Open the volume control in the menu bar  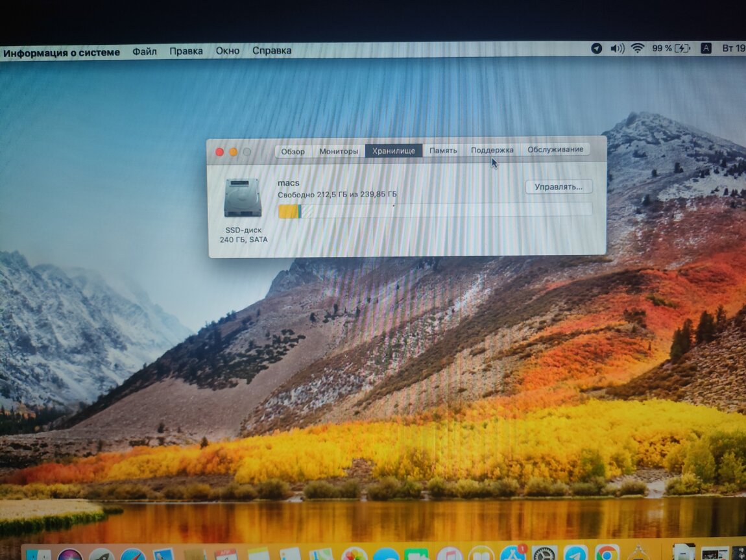(x=617, y=48)
